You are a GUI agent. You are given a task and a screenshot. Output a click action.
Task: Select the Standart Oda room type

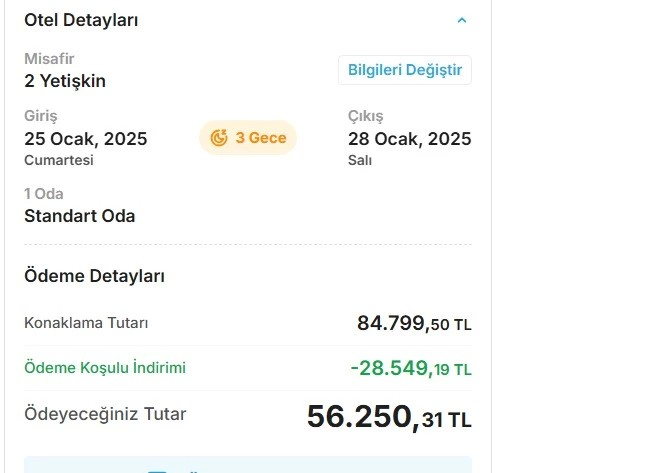(79, 216)
